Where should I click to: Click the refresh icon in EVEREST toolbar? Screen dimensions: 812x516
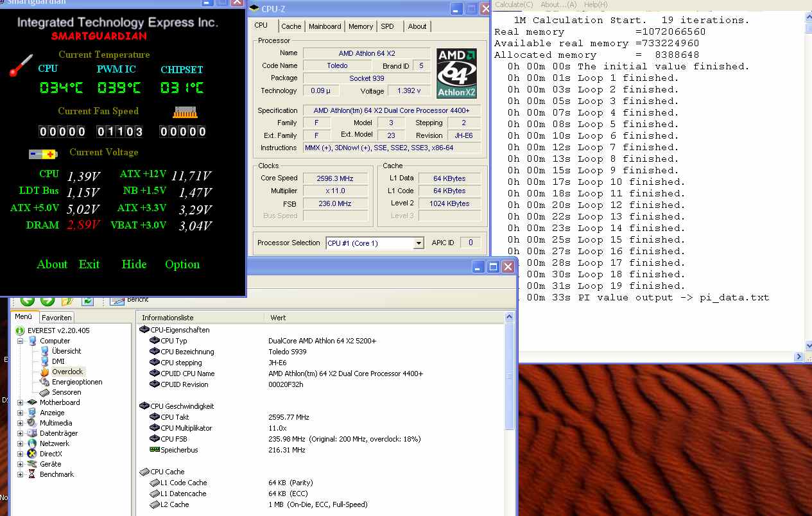point(87,300)
